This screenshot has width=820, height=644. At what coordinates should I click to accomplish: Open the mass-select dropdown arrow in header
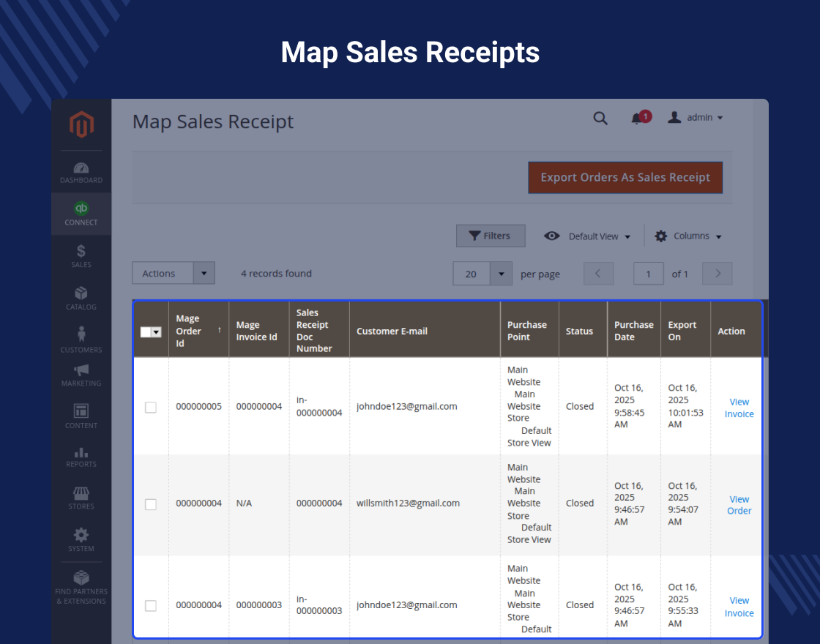click(x=157, y=332)
